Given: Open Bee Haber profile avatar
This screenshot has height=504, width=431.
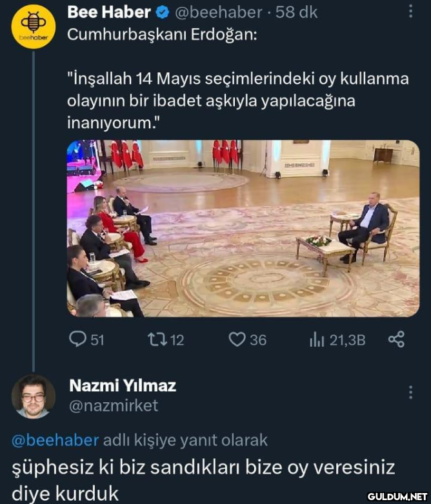Looking at the screenshot, I should 34,27.
